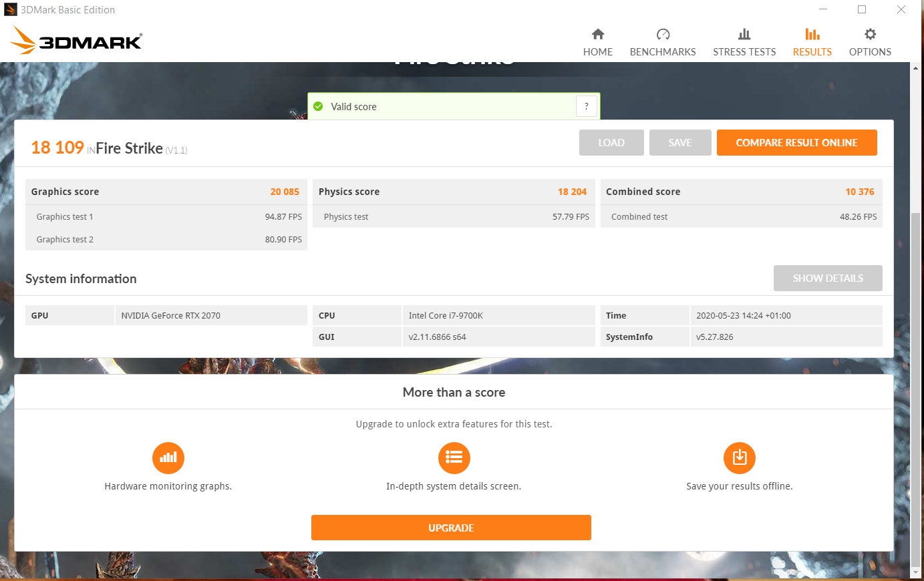Click the 18 109 overall score
Image resolution: width=924 pixels, height=581 pixels.
(57, 148)
